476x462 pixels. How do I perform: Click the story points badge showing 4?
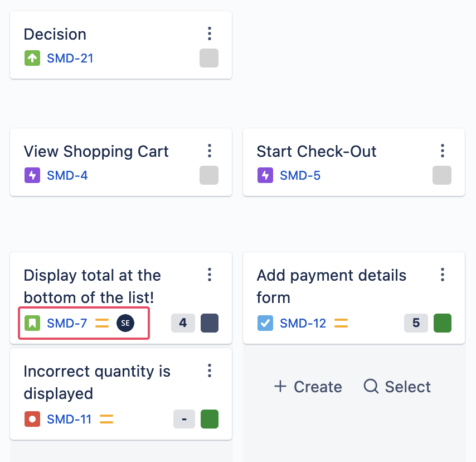[x=183, y=323]
